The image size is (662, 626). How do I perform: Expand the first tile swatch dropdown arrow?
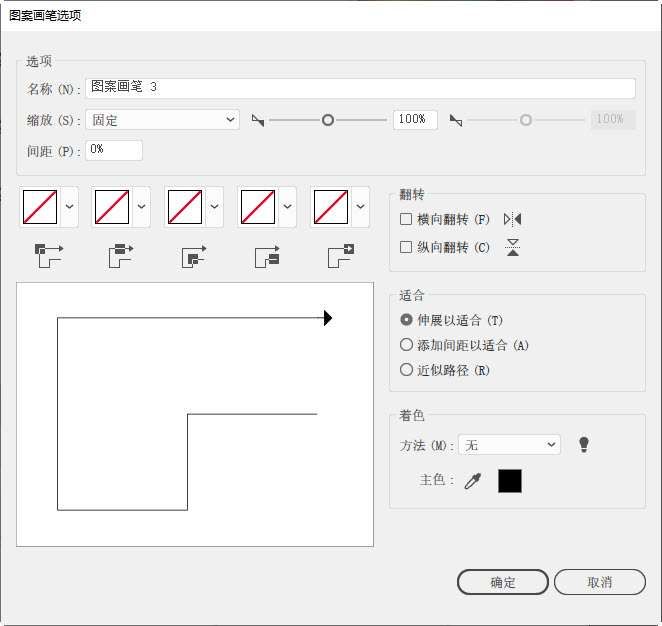click(x=70, y=206)
